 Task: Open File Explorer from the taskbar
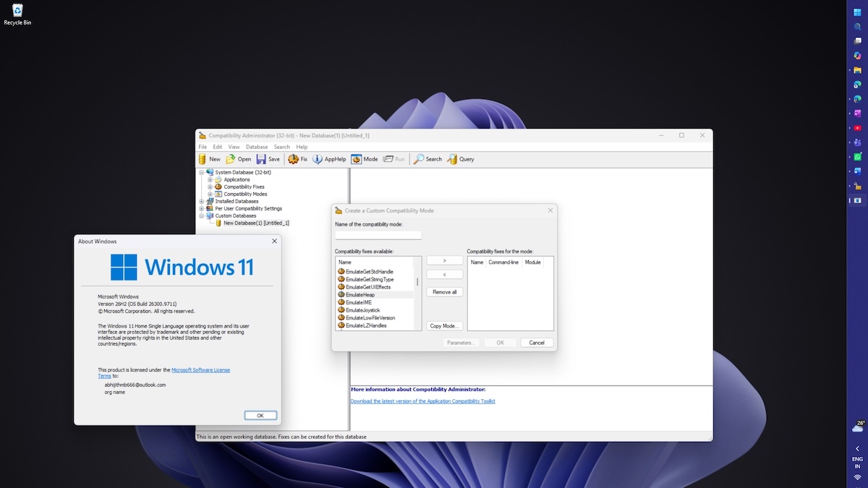tap(858, 70)
